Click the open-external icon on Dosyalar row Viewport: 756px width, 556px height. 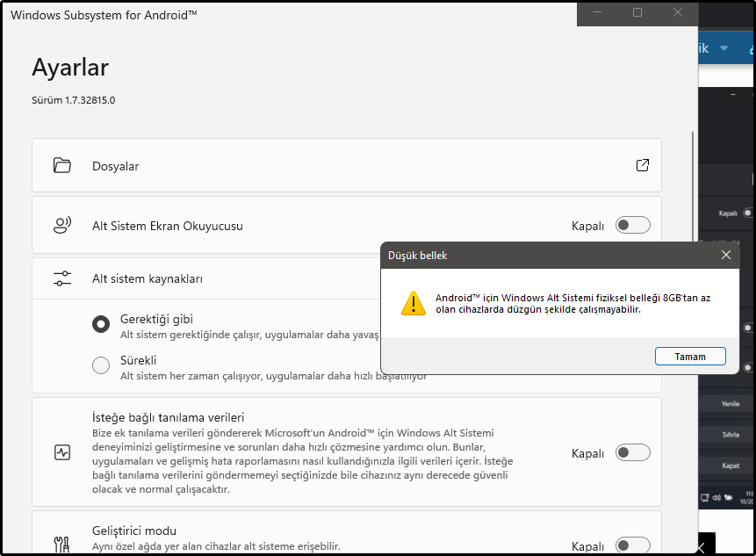642,165
